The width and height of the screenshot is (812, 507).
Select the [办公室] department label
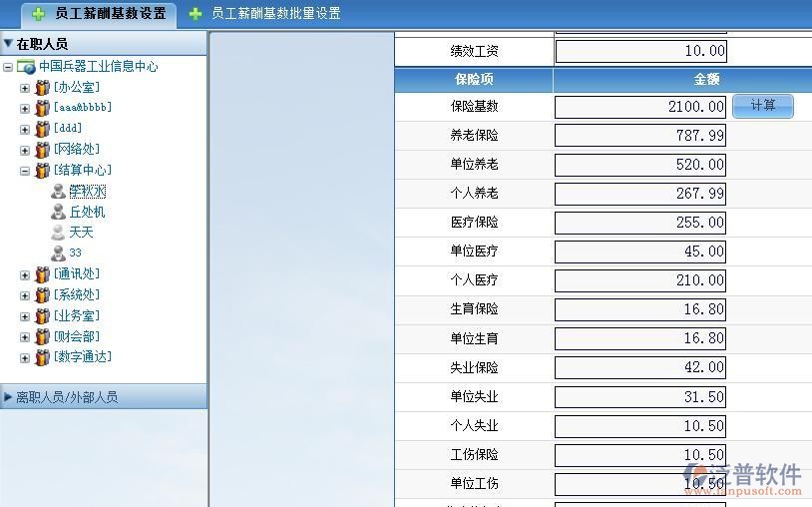[x=77, y=87]
